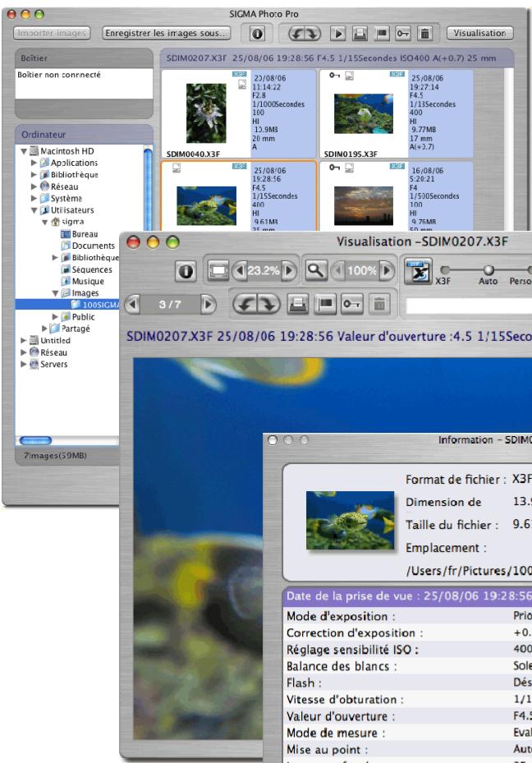The image size is (532, 763).
Task: Increase the 23.2% zoom level
Action: pyautogui.click(x=288, y=270)
